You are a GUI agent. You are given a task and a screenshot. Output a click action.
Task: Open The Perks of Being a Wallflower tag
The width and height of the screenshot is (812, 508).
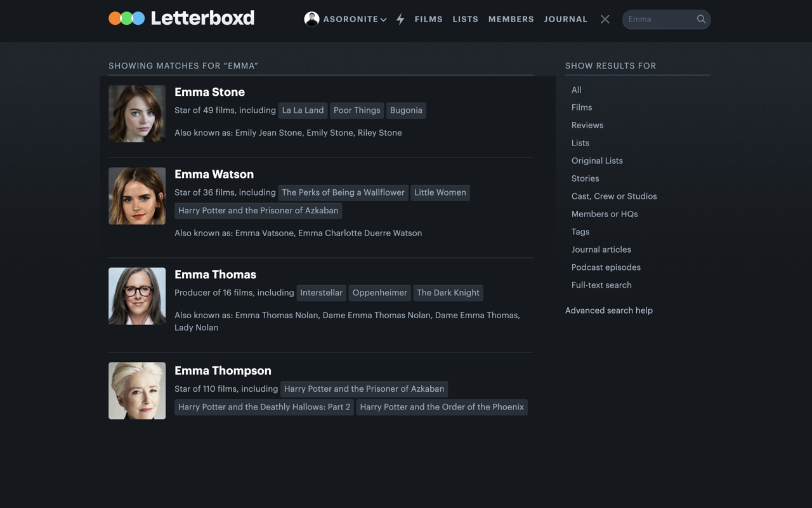click(x=343, y=192)
